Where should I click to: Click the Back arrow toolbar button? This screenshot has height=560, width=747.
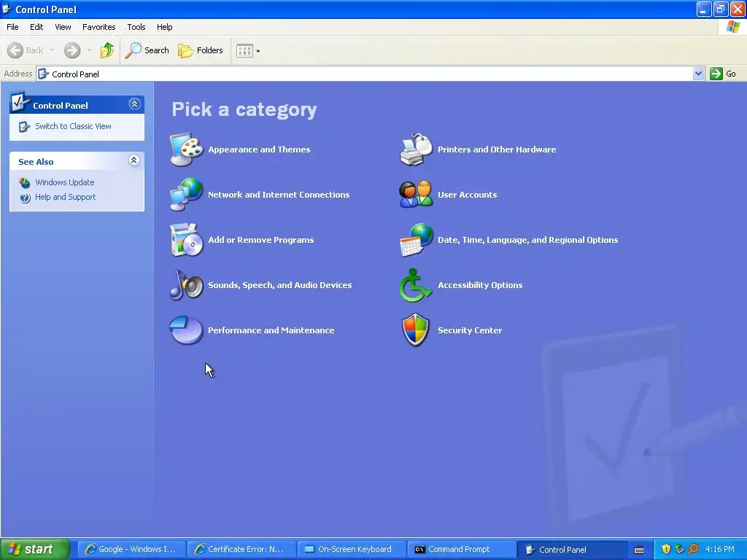coord(25,50)
